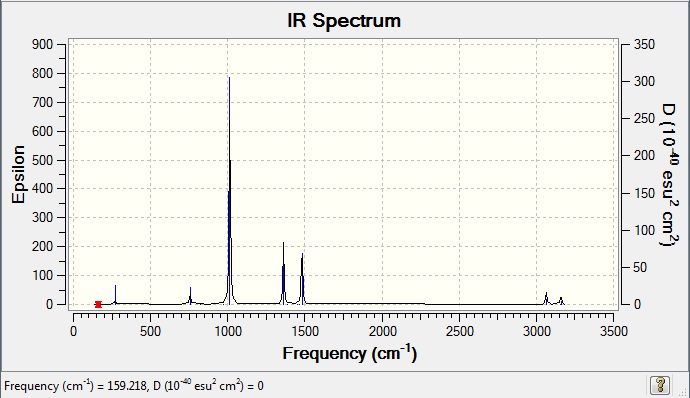Click the 3500 tick label on frequency axis
Screen dimensions: 690x398
tap(614, 331)
